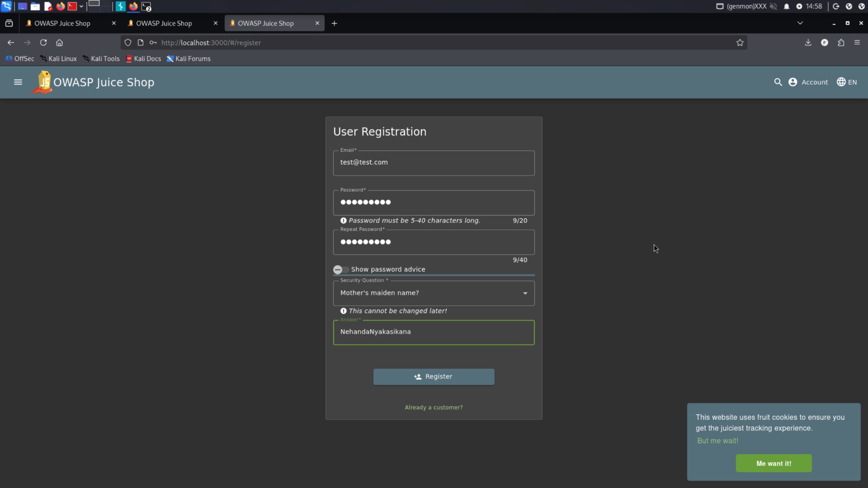Toggle Show password advice switch

point(341,269)
